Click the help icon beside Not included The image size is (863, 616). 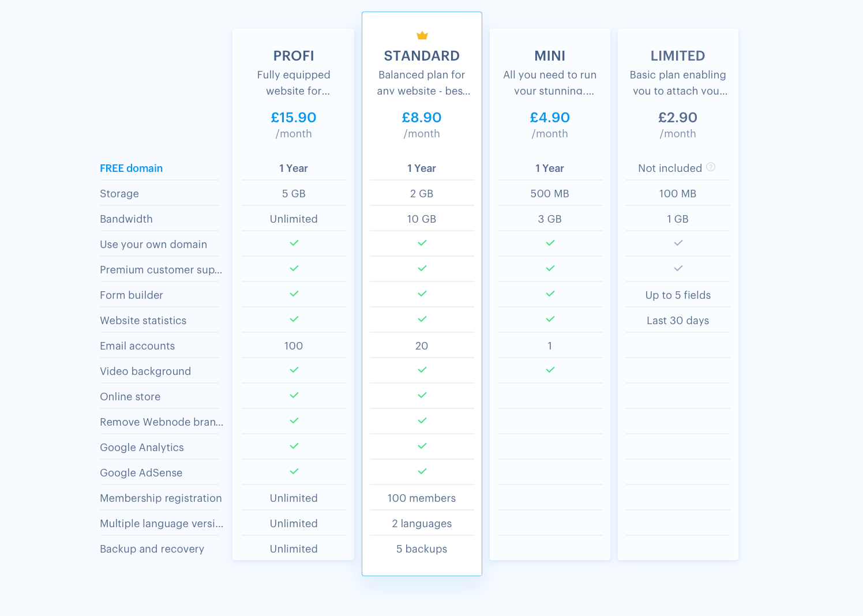point(711,167)
